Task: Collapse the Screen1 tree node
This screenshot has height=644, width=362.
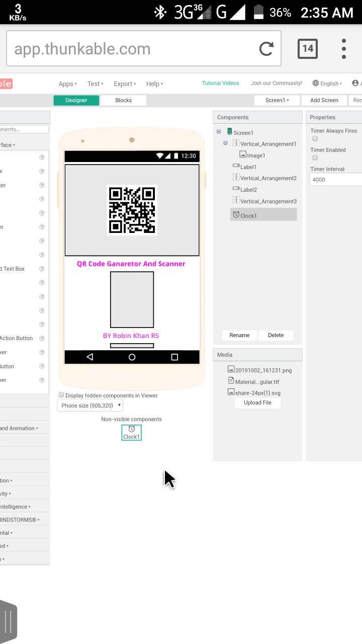Action: click(x=219, y=132)
